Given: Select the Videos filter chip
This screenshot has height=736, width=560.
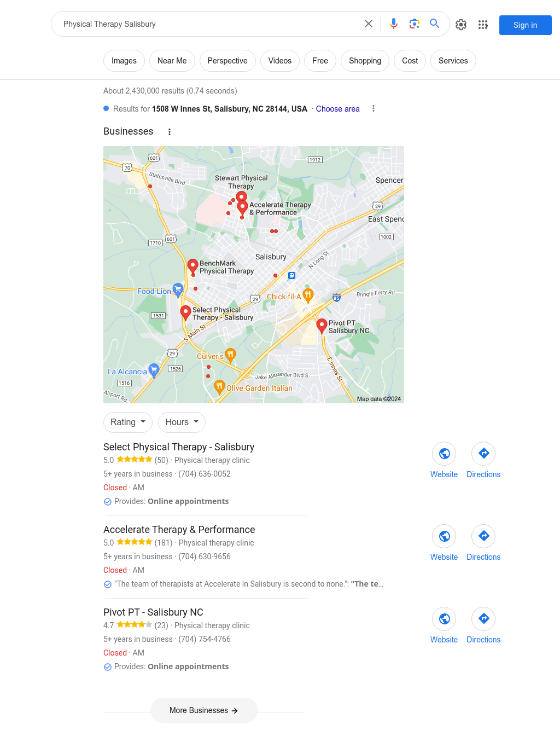Looking at the screenshot, I should click(280, 61).
